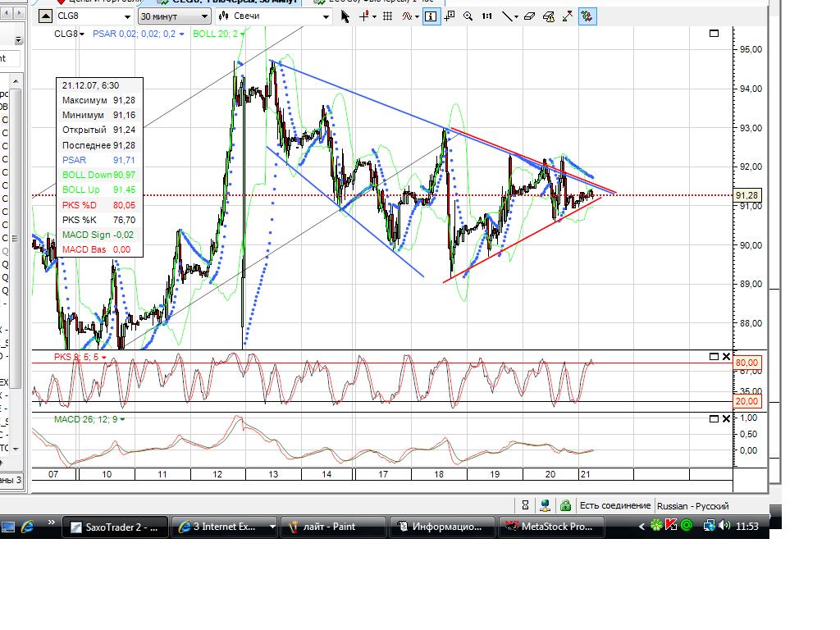The height and width of the screenshot is (630, 840).
Task: Click the left panel scrollbar down arrow
Action: coord(16,449)
